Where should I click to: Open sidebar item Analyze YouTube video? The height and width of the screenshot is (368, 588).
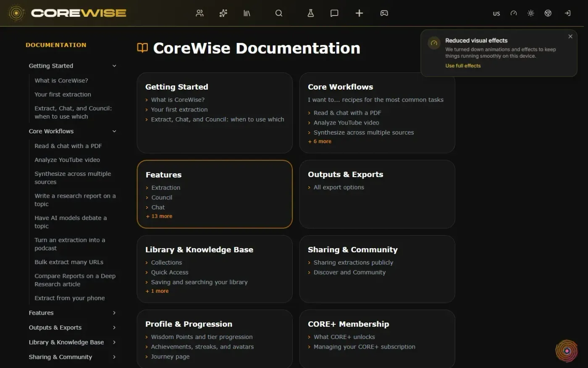(x=67, y=160)
